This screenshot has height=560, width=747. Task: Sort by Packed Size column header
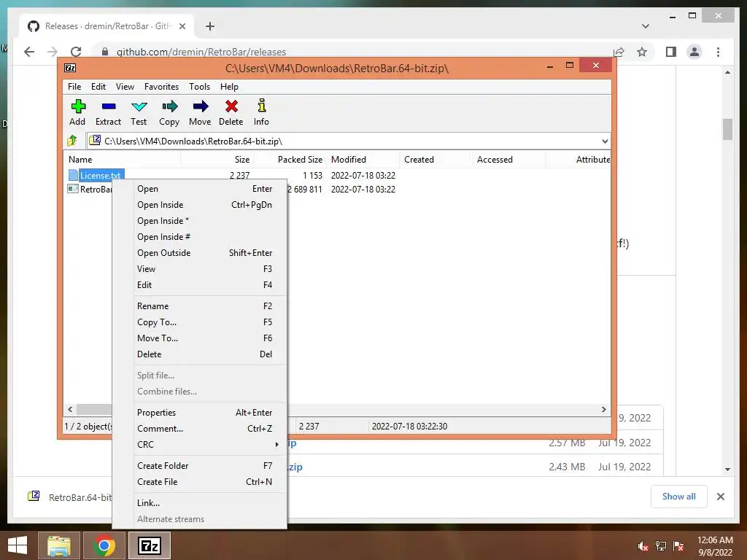click(290, 160)
